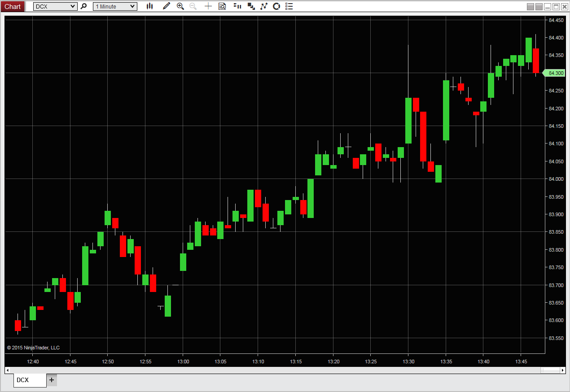Close the chart window

pos(564,7)
